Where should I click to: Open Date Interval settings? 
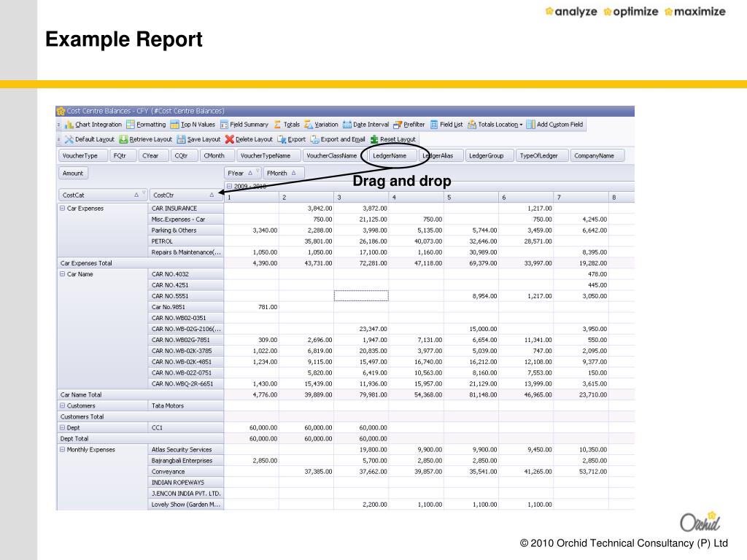pyautogui.click(x=365, y=125)
